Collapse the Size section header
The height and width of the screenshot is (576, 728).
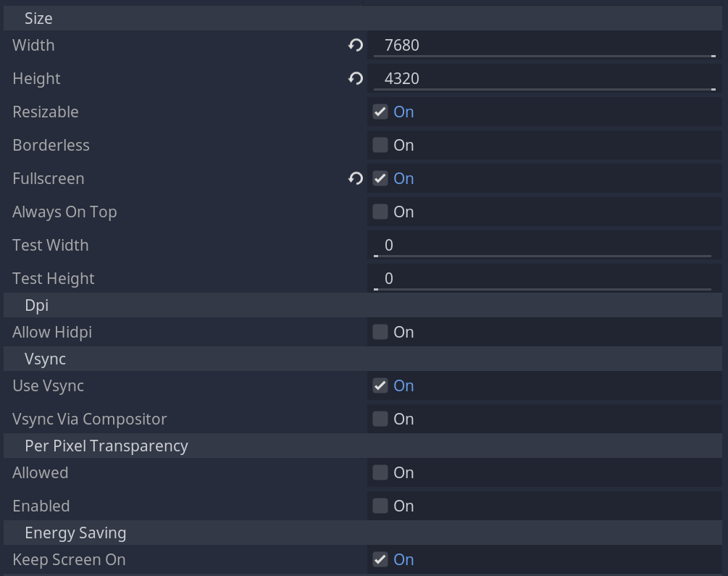click(39, 18)
